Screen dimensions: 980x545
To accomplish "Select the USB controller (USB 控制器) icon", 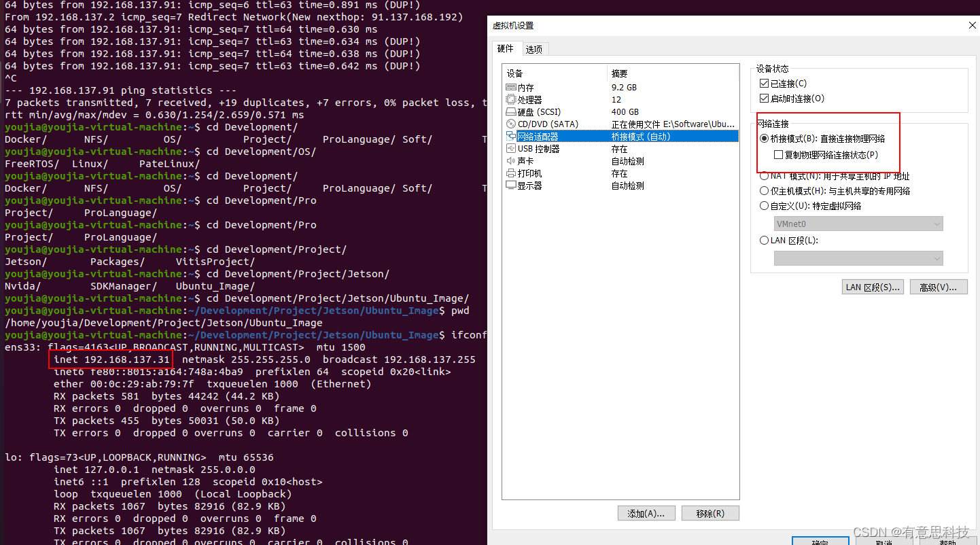I will (x=511, y=149).
